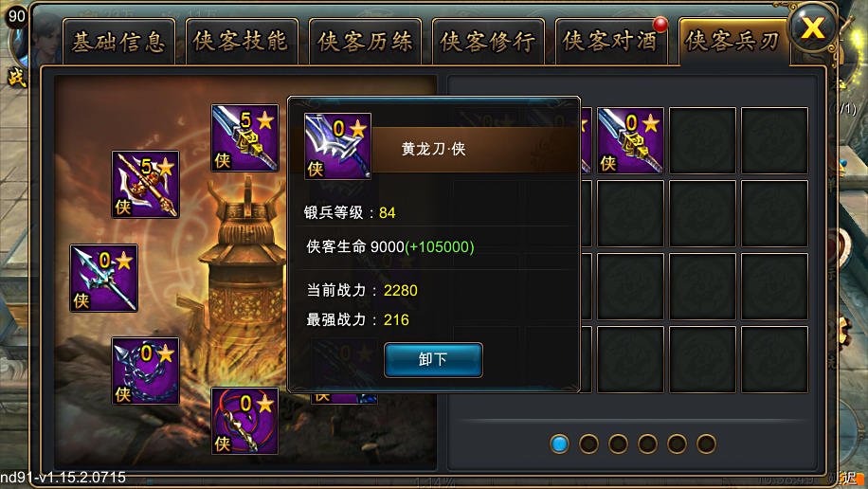Viewport: 868px width, 489px height.
Task: Close the panel with the X button
Action: tap(813, 27)
